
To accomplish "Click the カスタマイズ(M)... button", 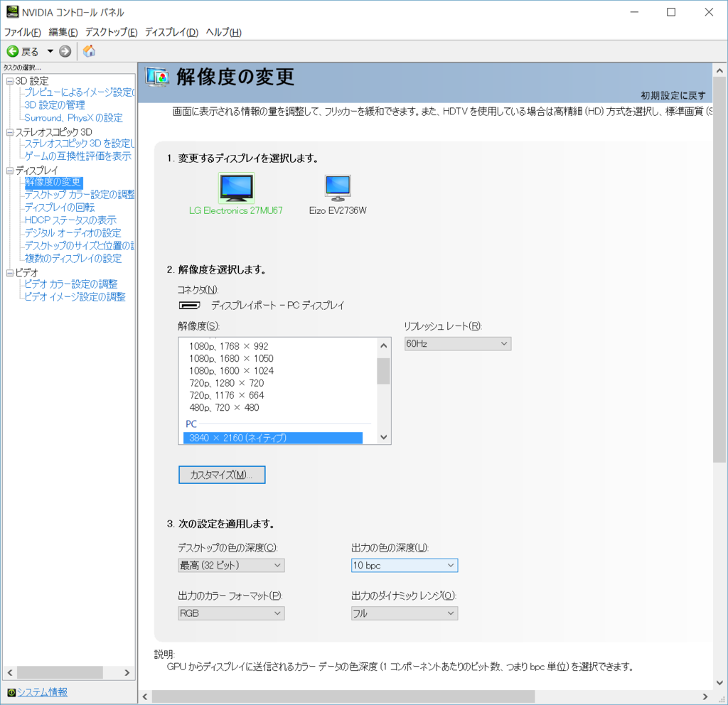I will coord(222,475).
